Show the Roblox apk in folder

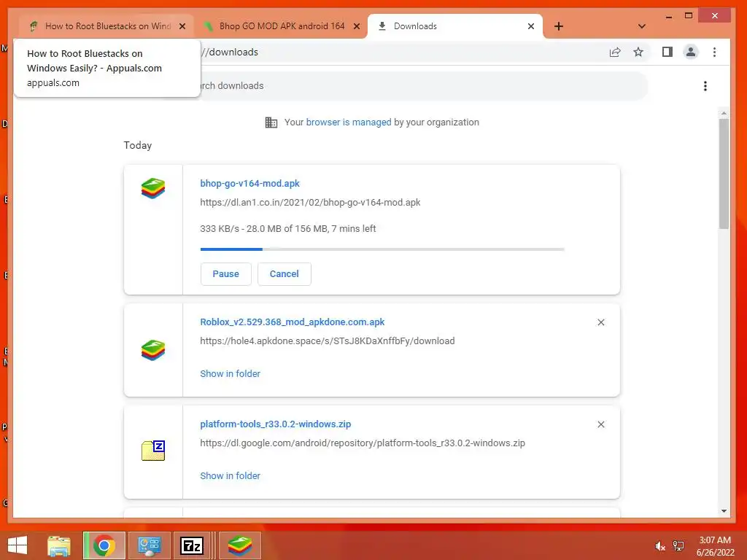coord(230,374)
